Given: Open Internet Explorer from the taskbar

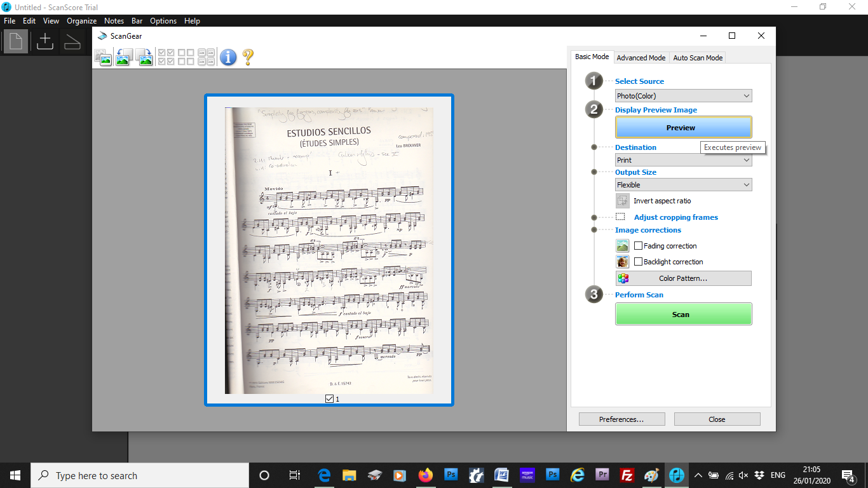Looking at the screenshot, I should click(577, 475).
